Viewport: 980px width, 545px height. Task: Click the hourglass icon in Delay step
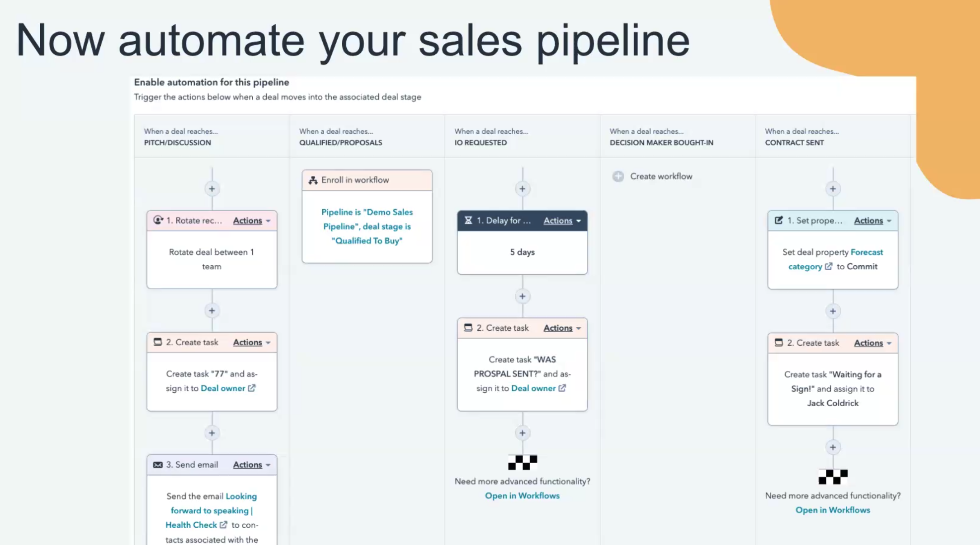coord(468,220)
